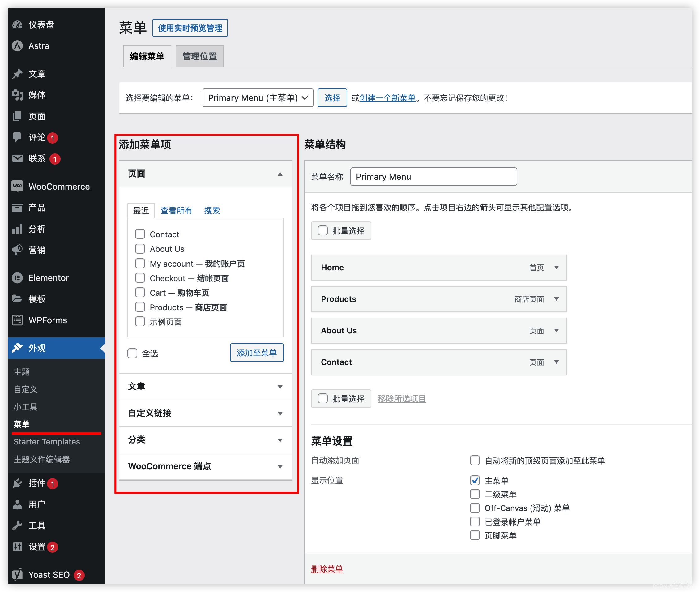The width and height of the screenshot is (700, 592).
Task: Click the Elementor sidebar icon
Action: coord(17,278)
